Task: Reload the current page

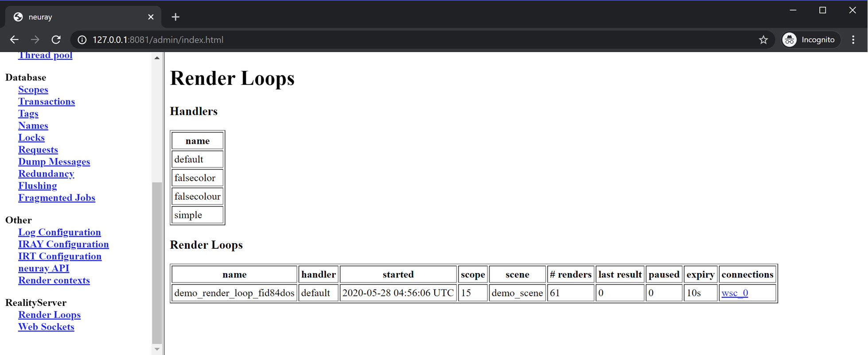Action: (56, 40)
